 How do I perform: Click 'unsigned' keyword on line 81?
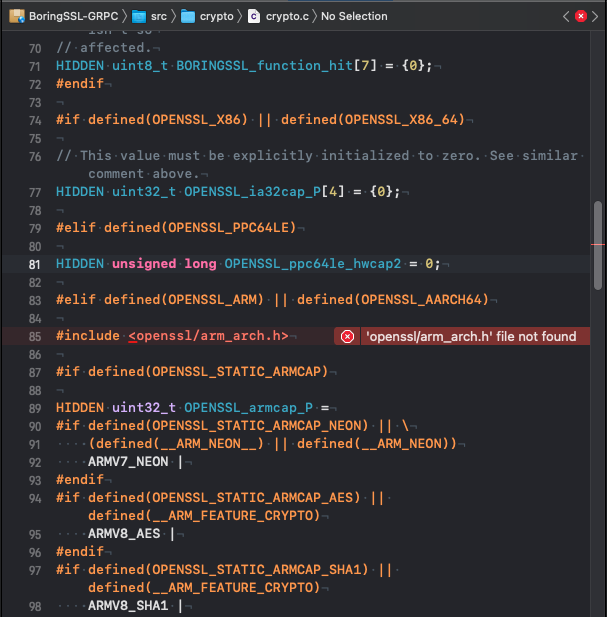tap(144, 264)
